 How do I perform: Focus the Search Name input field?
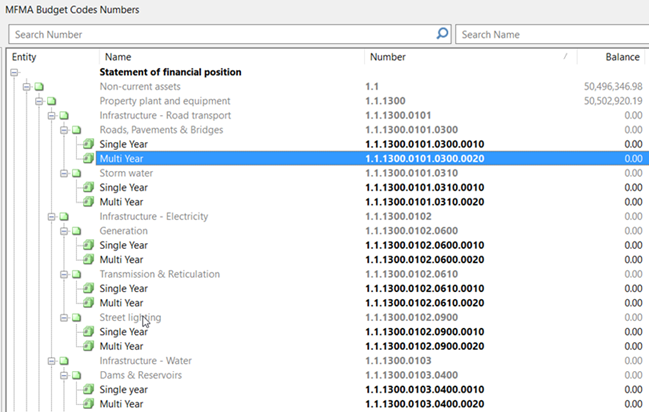click(550, 34)
